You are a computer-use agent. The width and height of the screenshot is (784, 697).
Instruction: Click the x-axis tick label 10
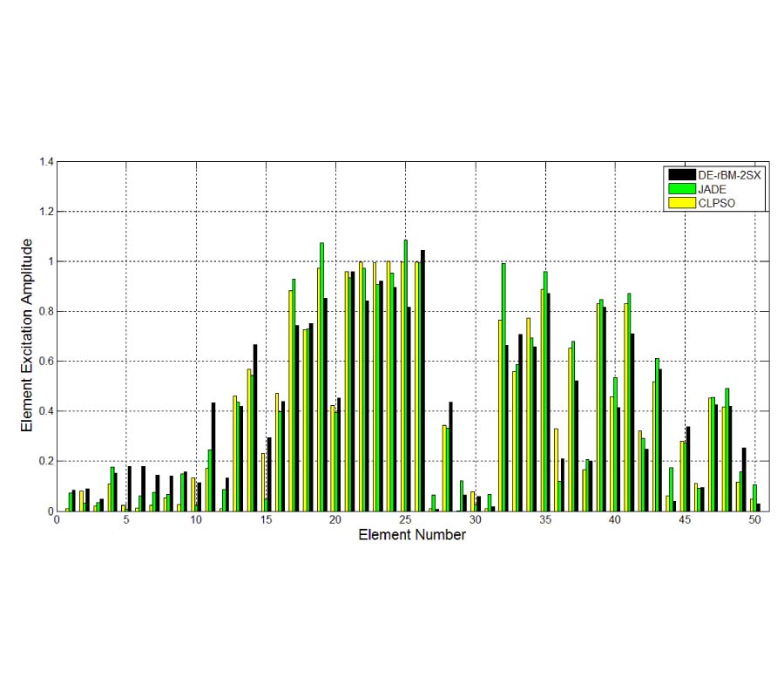click(196, 520)
